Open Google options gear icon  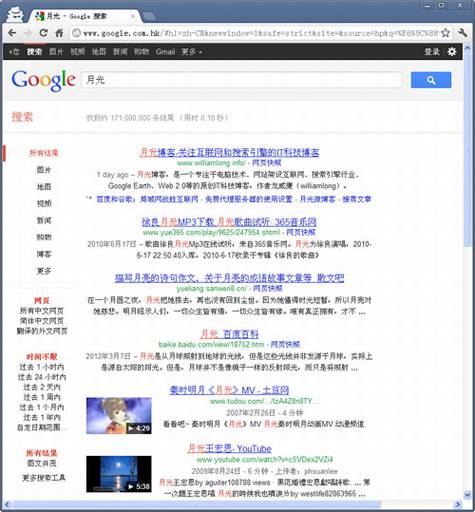click(452, 52)
